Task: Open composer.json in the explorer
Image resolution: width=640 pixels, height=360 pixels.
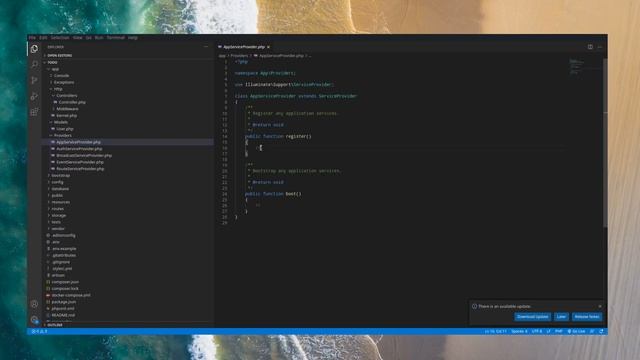Action: tap(65, 282)
